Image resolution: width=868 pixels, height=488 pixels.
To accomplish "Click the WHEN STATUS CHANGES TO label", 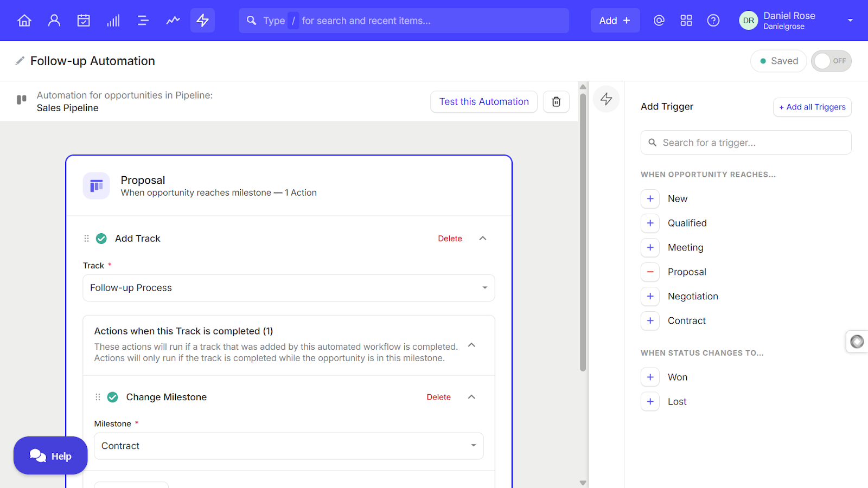I will [x=702, y=353].
